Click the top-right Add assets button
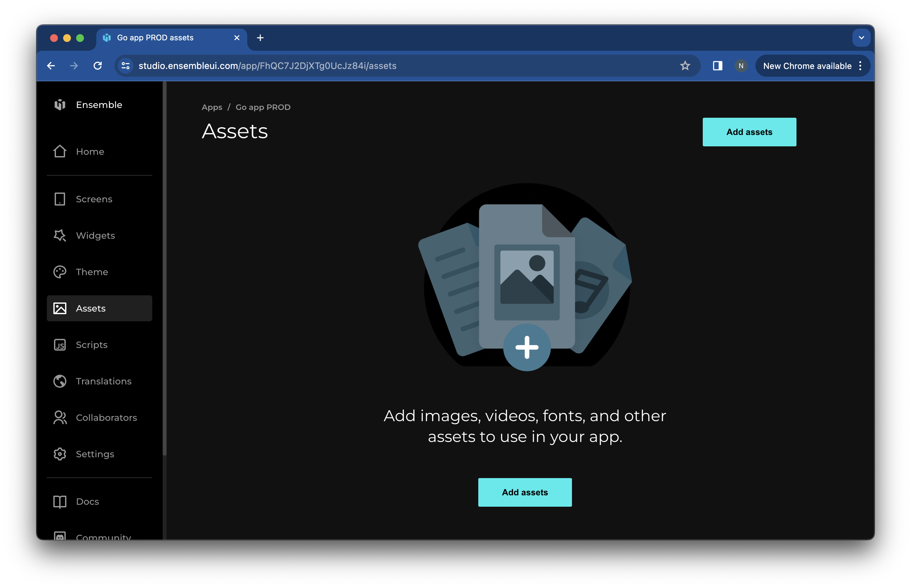The height and width of the screenshot is (588, 911). point(749,132)
